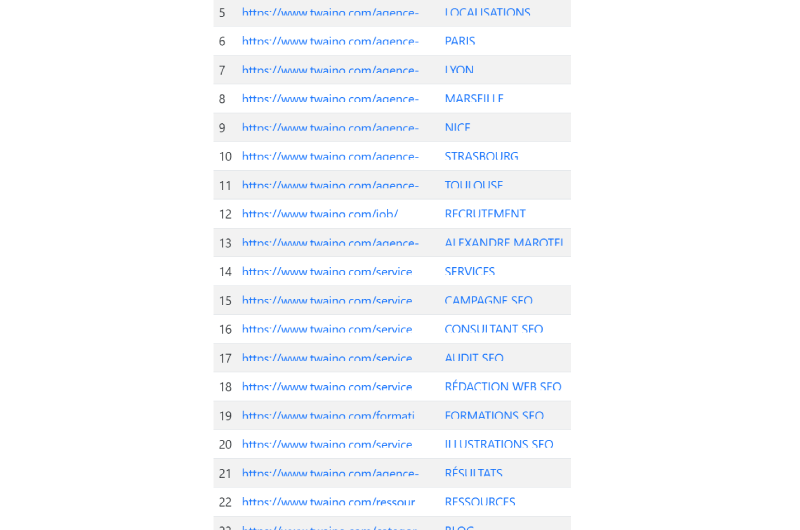This screenshot has width=800, height=530.
Task: Select row number 9 in the table
Action: pos(222,128)
